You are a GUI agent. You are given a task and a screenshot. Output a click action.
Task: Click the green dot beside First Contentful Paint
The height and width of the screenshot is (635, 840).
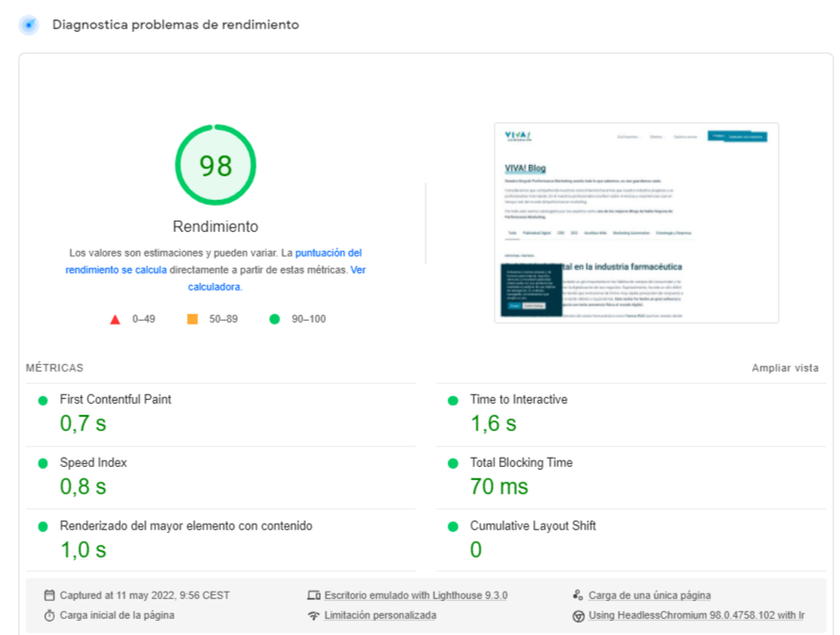[42, 400]
